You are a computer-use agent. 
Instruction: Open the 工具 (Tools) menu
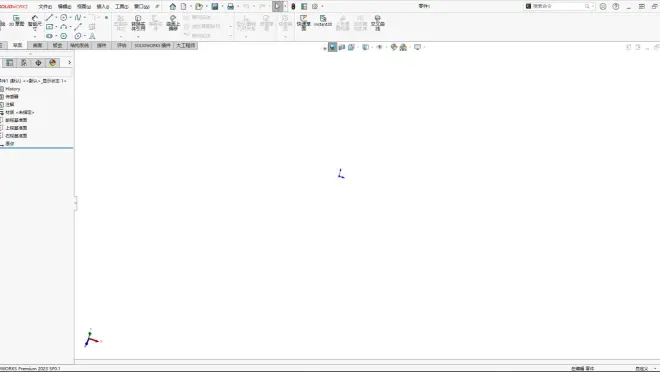click(x=122, y=6)
